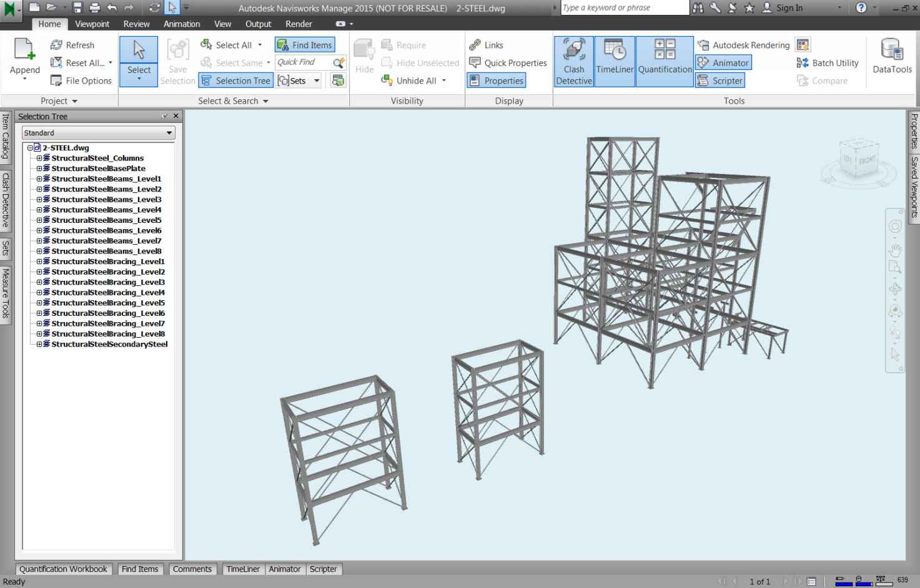The width and height of the screenshot is (920, 588).
Task: Toggle the Autodesk Rendering window
Action: [x=743, y=45]
